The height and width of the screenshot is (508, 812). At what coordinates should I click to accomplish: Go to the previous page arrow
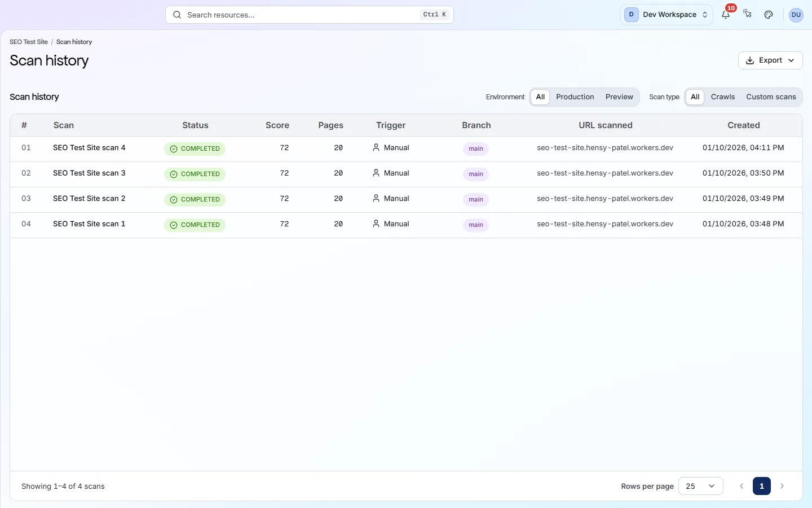click(742, 486)
